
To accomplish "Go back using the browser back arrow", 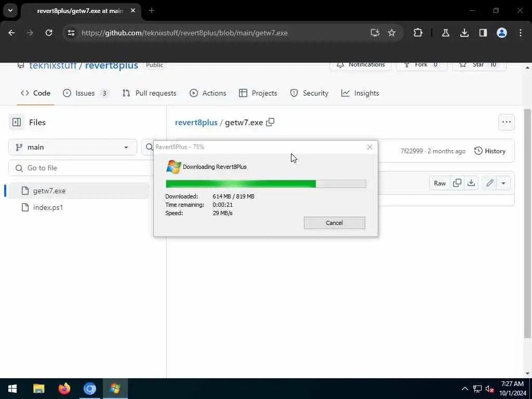I will (x=11, y=33).
